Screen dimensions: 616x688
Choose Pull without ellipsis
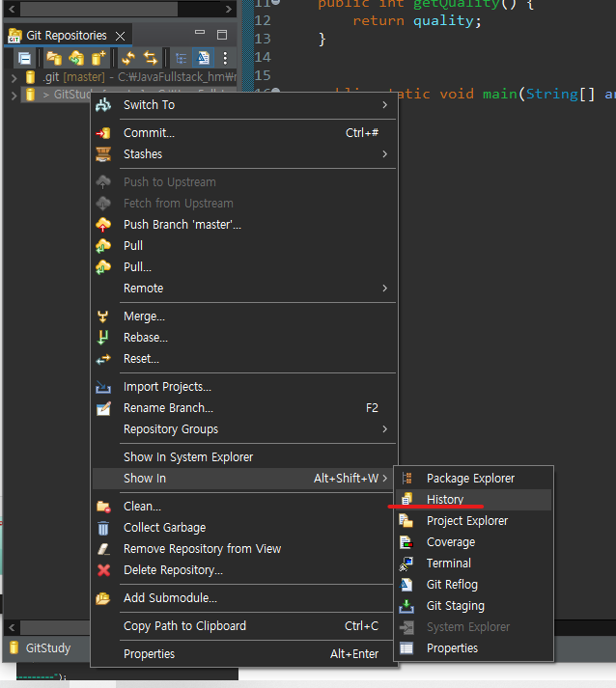(244, 246)
